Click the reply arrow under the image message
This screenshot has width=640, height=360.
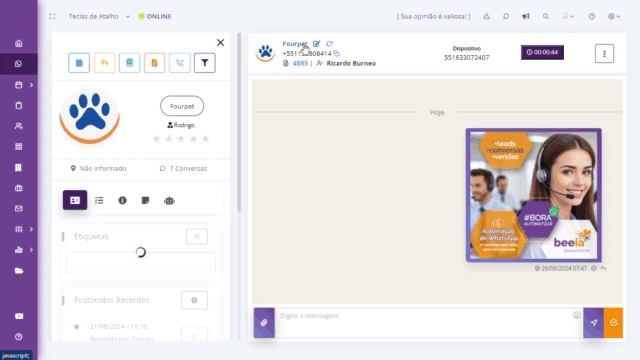click(x=604, y=268)
